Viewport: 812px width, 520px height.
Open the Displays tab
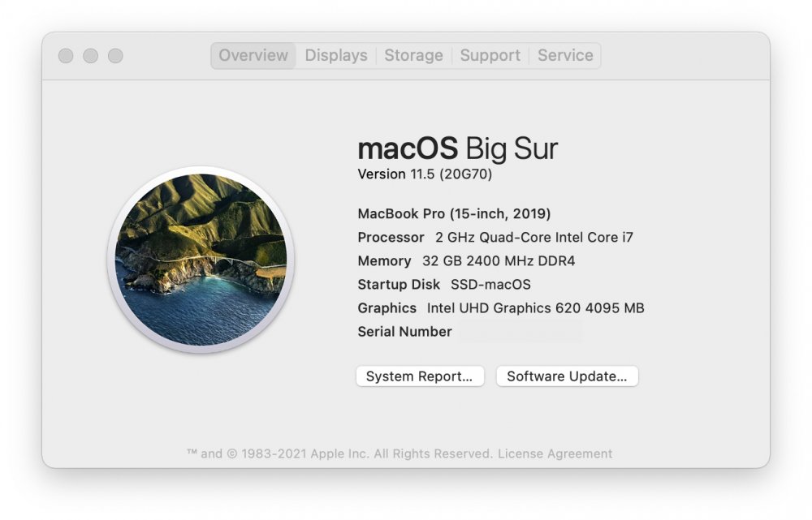click(x=336, y=55)
